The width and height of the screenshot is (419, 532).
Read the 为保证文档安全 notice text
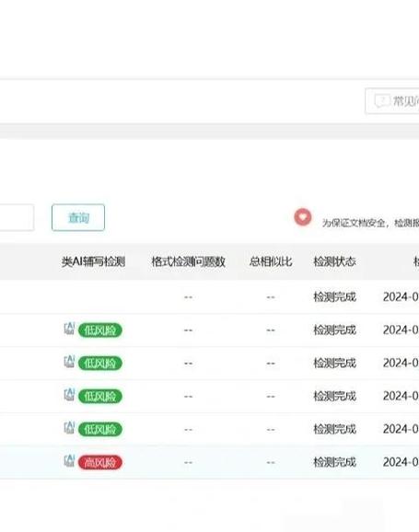tap(370, 223)
